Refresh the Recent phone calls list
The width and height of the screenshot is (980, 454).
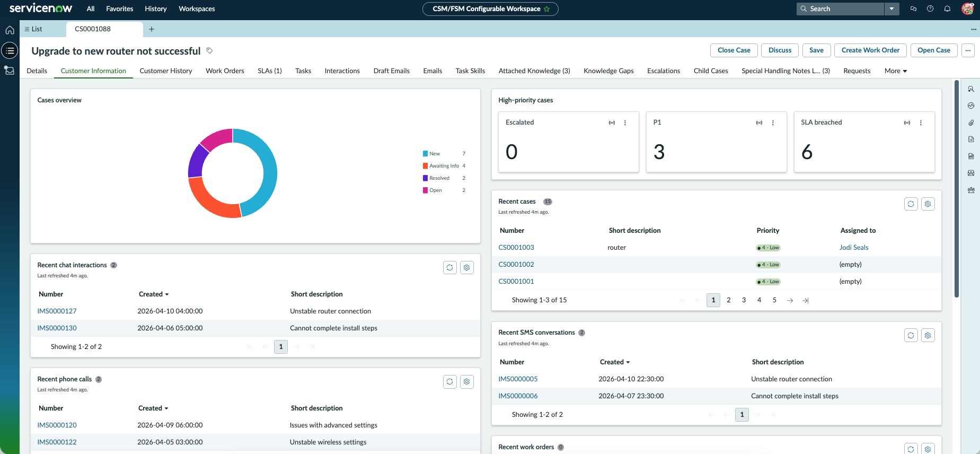click(450, 382)
